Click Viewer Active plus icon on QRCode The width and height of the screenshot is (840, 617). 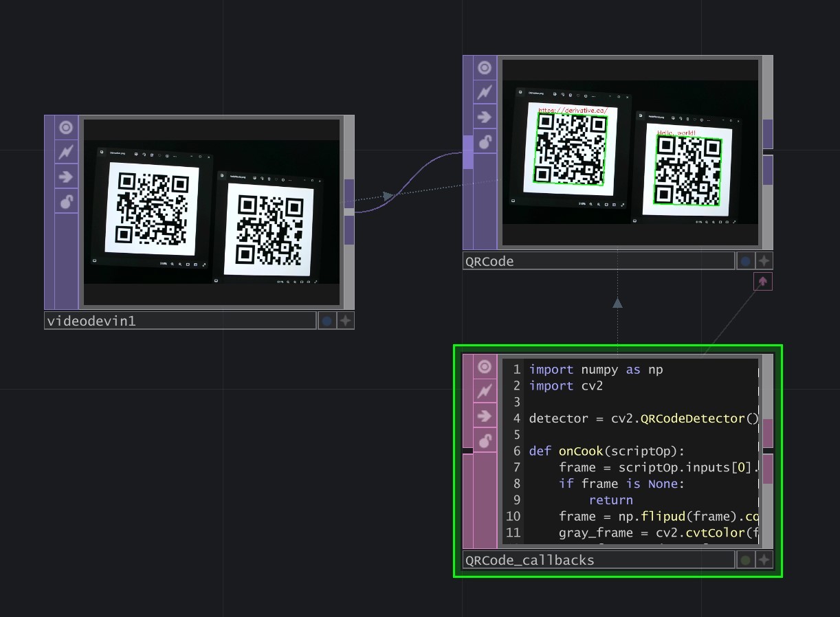764,260
